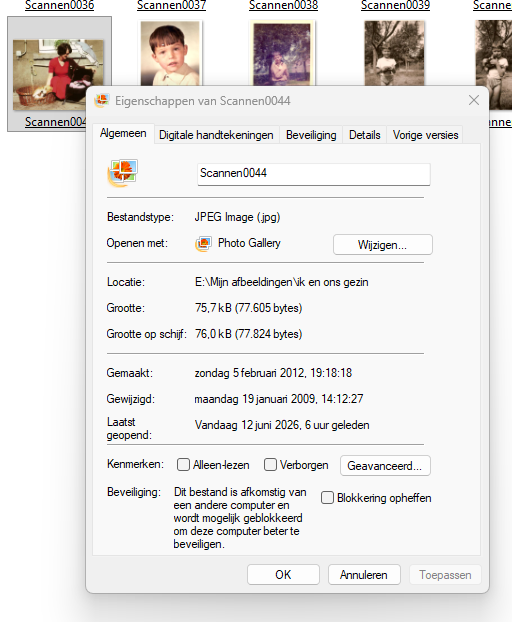Check Blokkering opheffen
This screenshot has width=512, height=622.
[327, 497]
